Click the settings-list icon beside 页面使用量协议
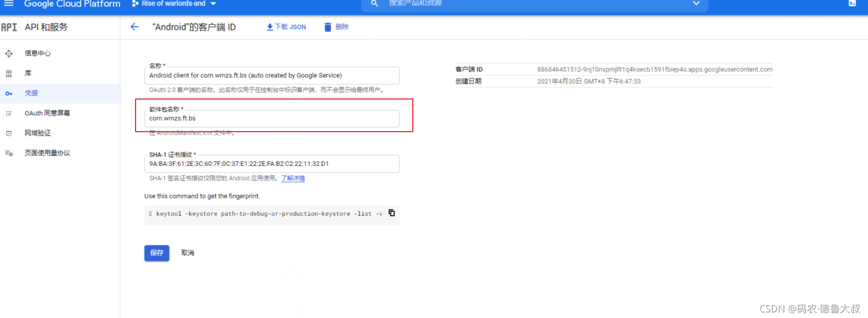 click(x=9, y=153)
